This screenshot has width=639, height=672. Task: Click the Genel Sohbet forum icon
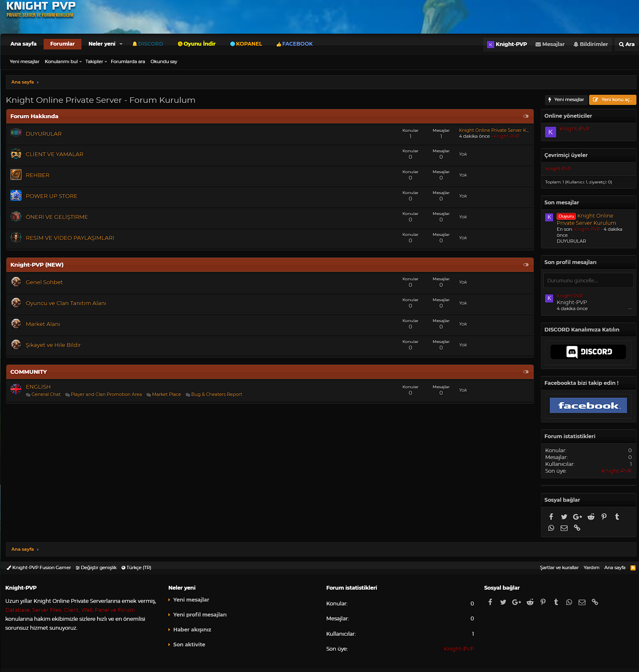coord(16,282)
